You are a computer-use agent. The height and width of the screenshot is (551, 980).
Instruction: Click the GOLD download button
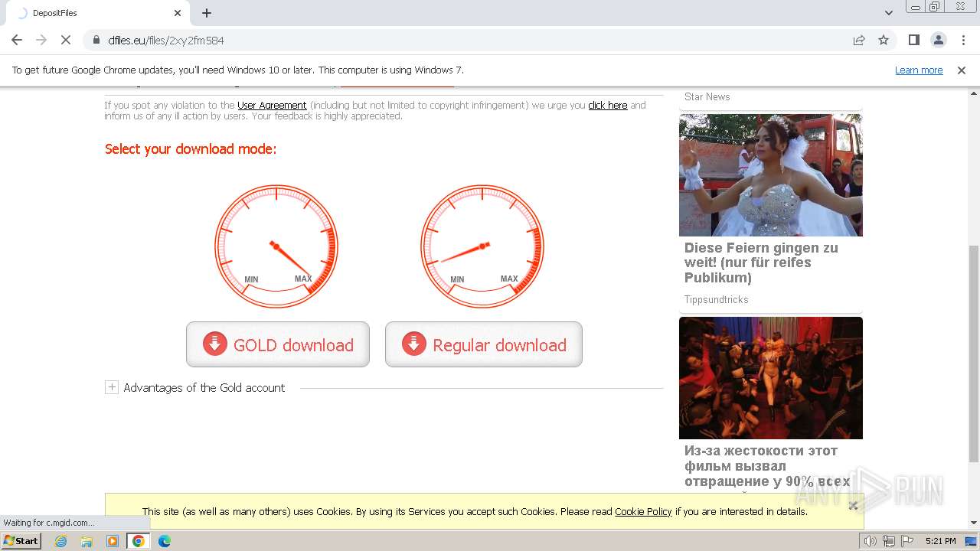click(278, 344)
